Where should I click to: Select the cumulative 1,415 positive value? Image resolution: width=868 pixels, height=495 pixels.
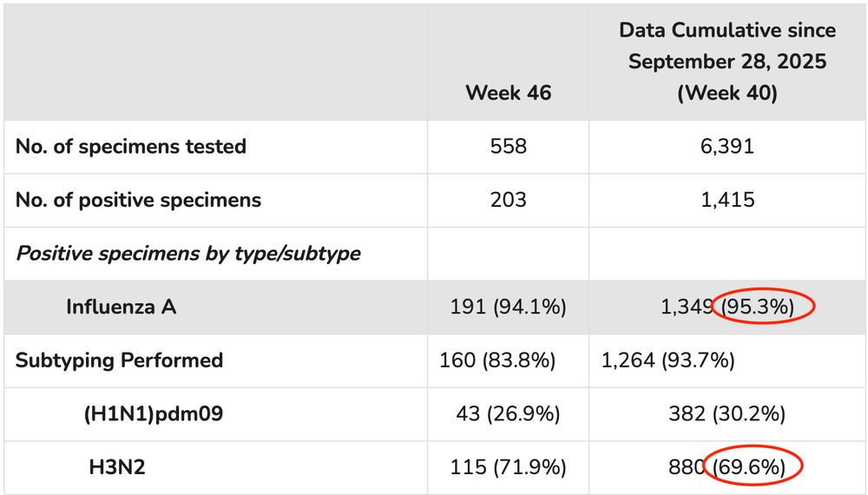click(x=727, y=200)
